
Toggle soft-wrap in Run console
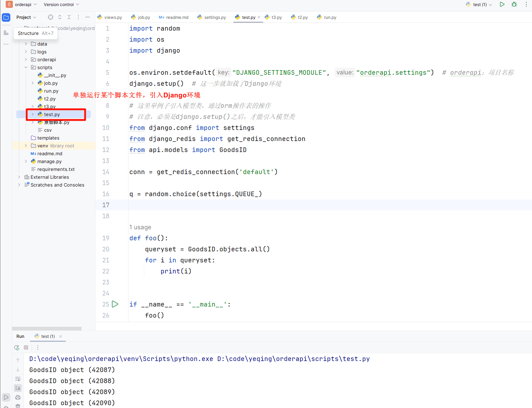click(18, 379)
